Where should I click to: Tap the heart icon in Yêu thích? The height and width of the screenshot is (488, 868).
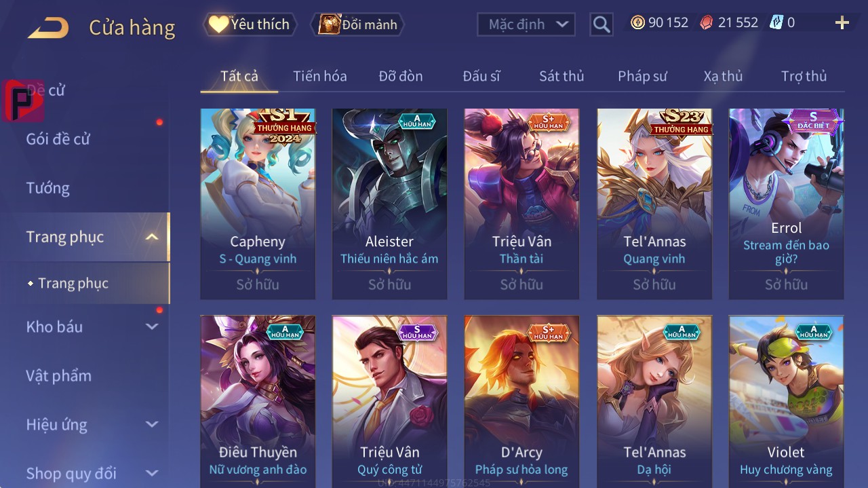pos(218,24)
